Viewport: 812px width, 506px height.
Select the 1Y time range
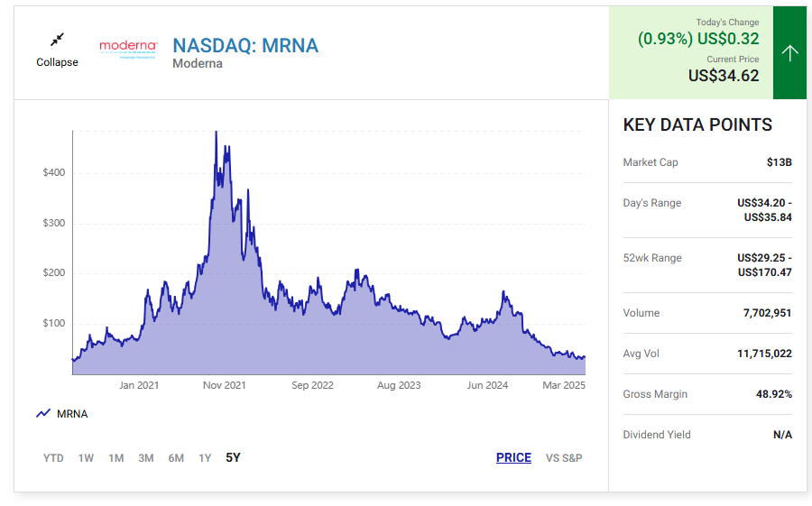(x=205, y=458)
